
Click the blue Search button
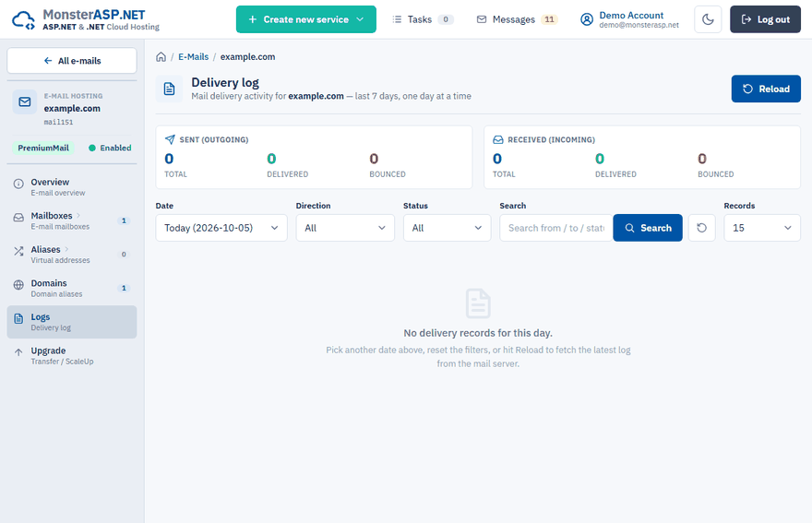648,228
